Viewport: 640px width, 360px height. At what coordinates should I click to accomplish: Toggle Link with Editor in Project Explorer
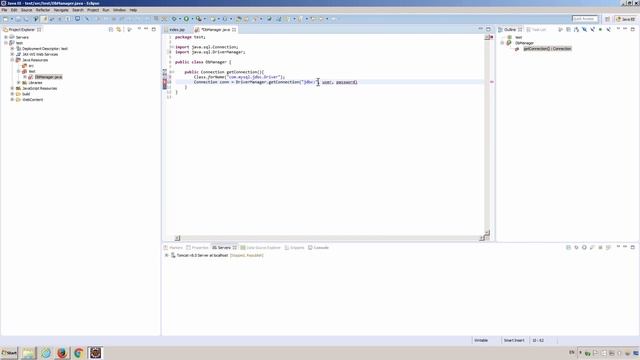[x=119, y=30]
